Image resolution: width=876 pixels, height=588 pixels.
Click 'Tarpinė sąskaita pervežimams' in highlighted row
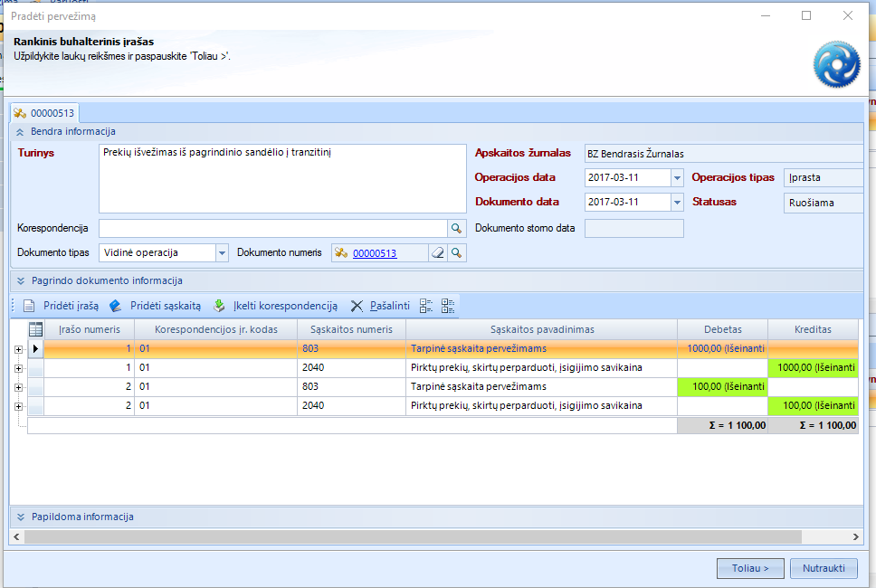(x=478, y=348)
